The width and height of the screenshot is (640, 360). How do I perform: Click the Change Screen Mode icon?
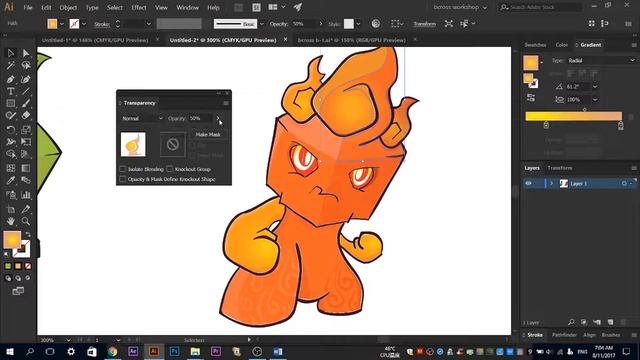(x=18, y=291)
